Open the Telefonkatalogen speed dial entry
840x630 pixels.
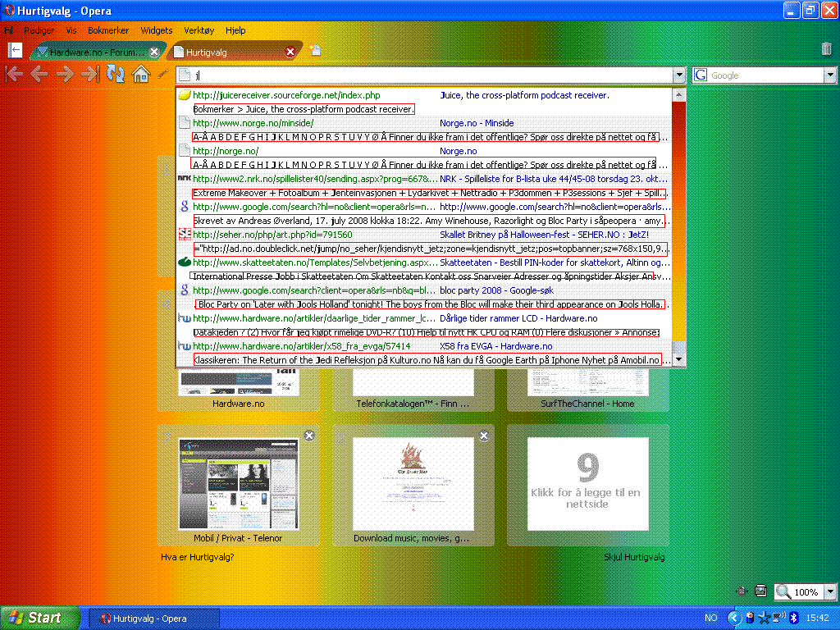(x=413, y=388)
